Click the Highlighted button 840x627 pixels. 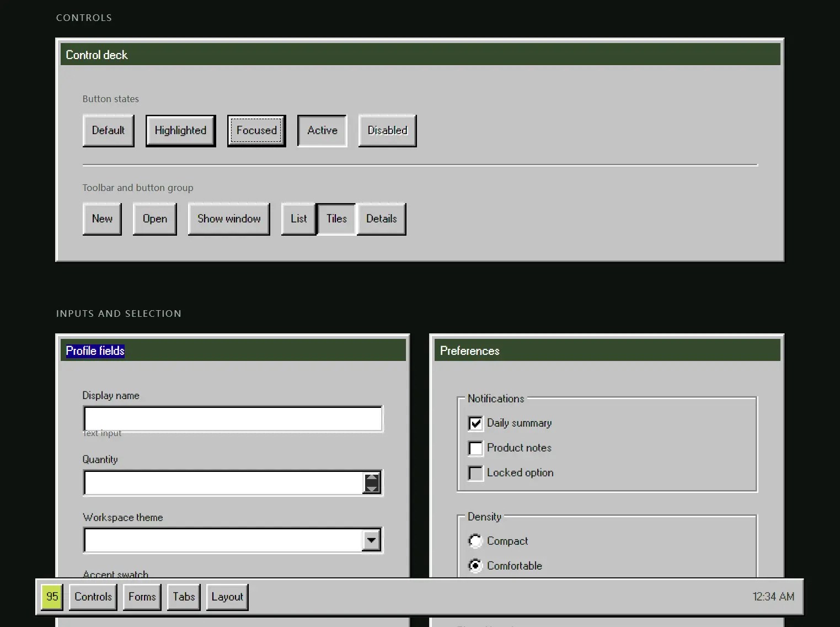(180, 131)
